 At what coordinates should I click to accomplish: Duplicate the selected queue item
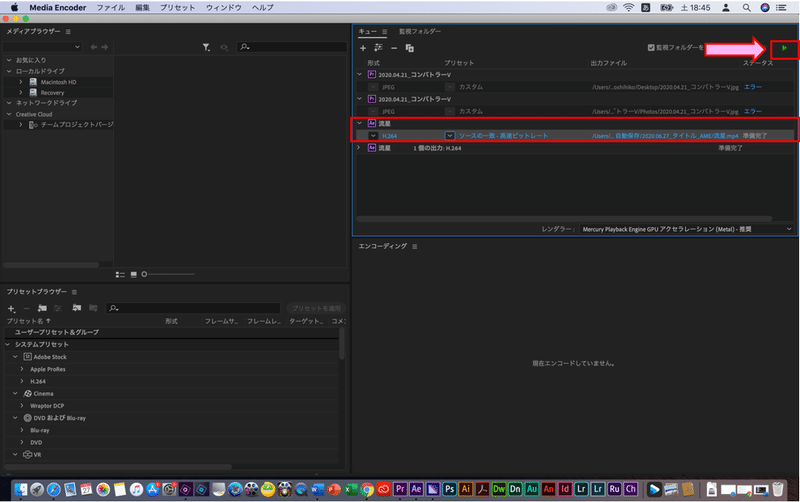click(x=409, y=48)
